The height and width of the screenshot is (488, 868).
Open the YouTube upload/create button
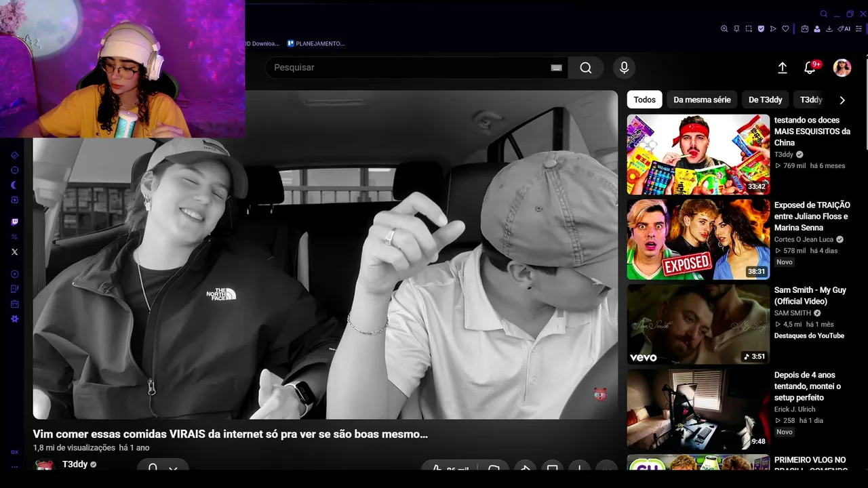(782, 68)
